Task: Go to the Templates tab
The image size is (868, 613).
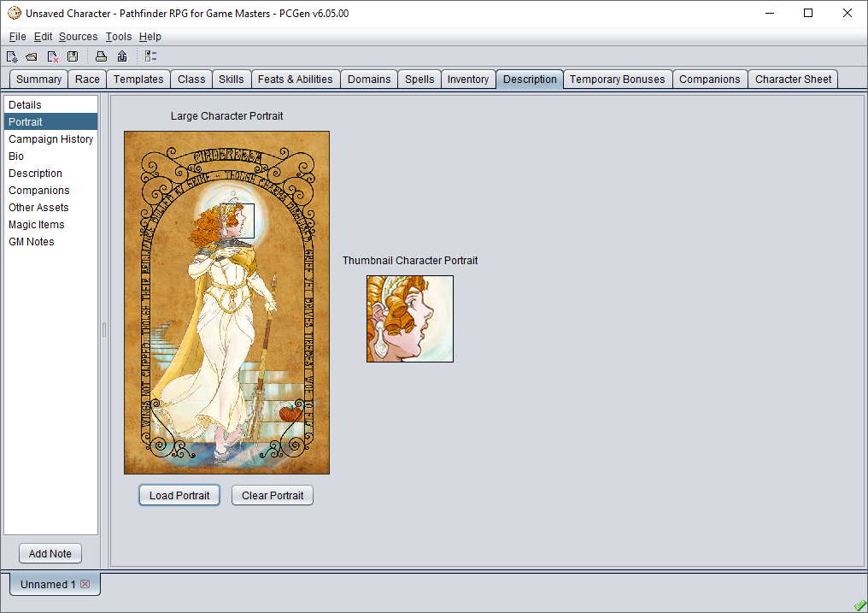Action: click(138, 80)
